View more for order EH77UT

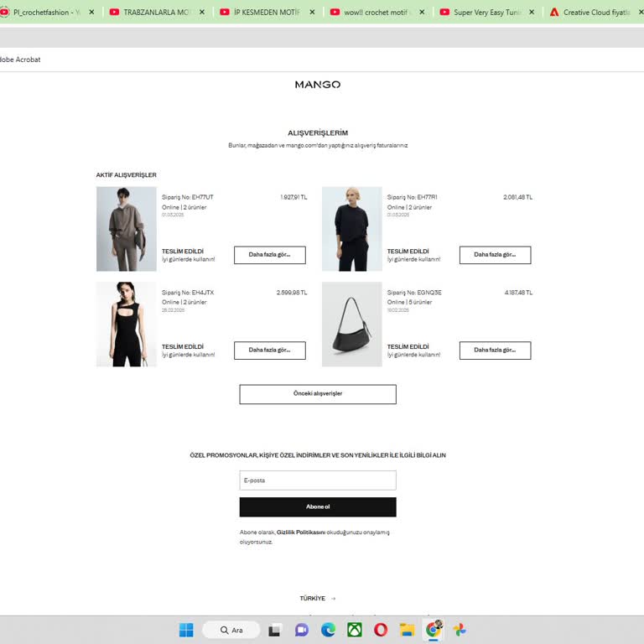click(270, 255)
